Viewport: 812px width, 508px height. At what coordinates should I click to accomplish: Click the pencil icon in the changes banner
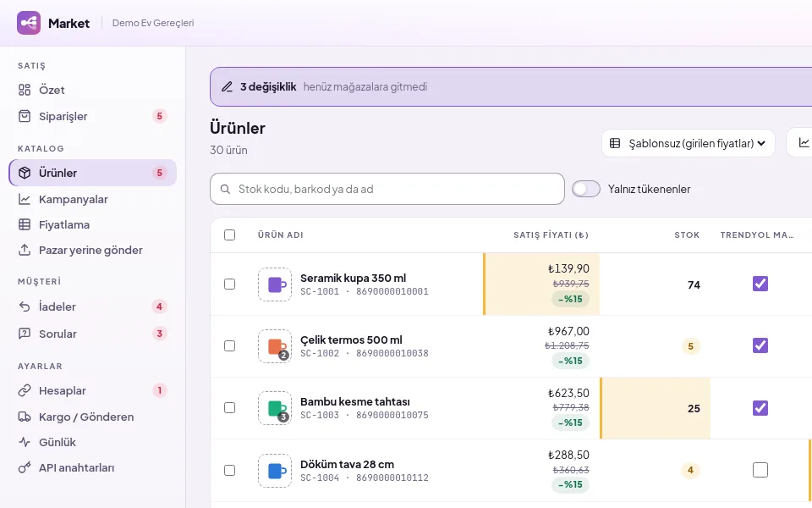pos(227,86)
